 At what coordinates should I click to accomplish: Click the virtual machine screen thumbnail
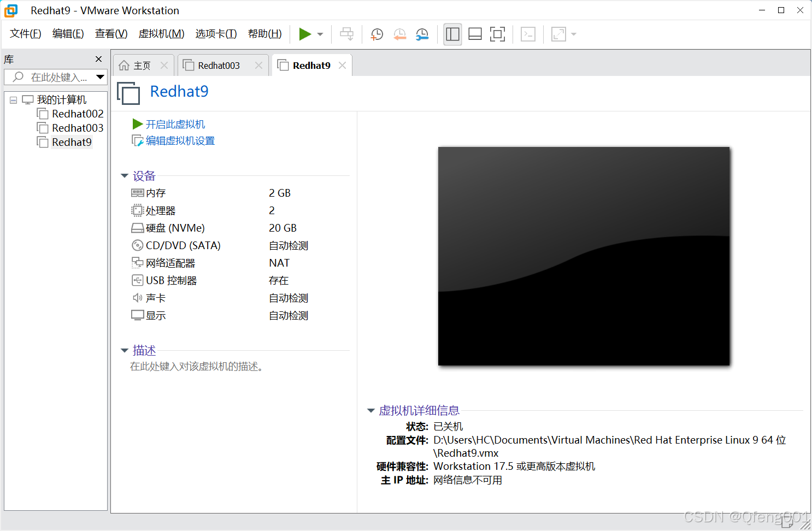[584, 256]
